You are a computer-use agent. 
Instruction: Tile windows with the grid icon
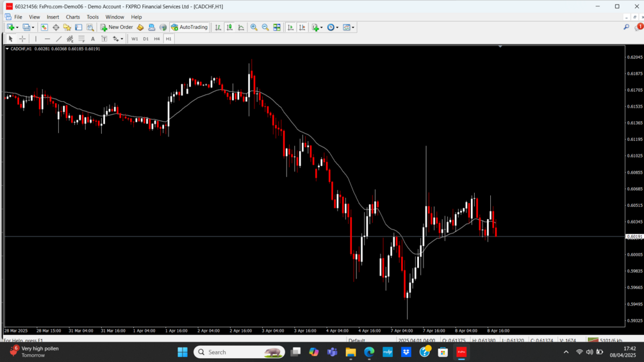point(277,27)
